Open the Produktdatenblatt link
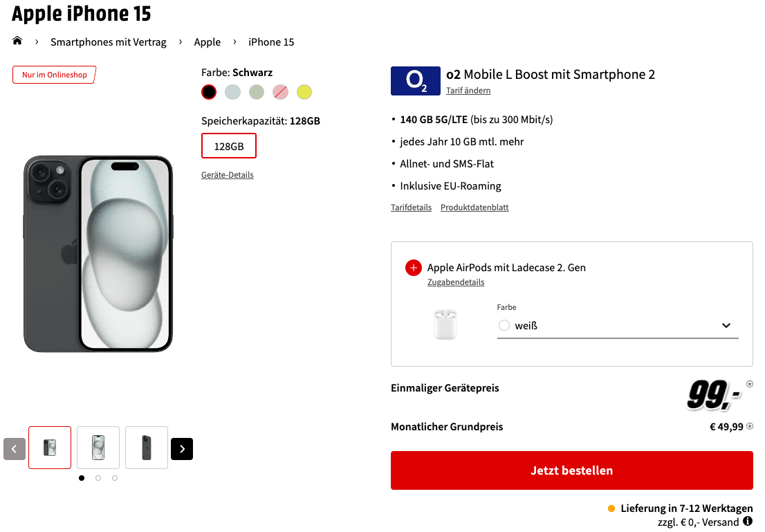Image resolution: width=765 pixels, height=532 pixels. tap(474, 208)
